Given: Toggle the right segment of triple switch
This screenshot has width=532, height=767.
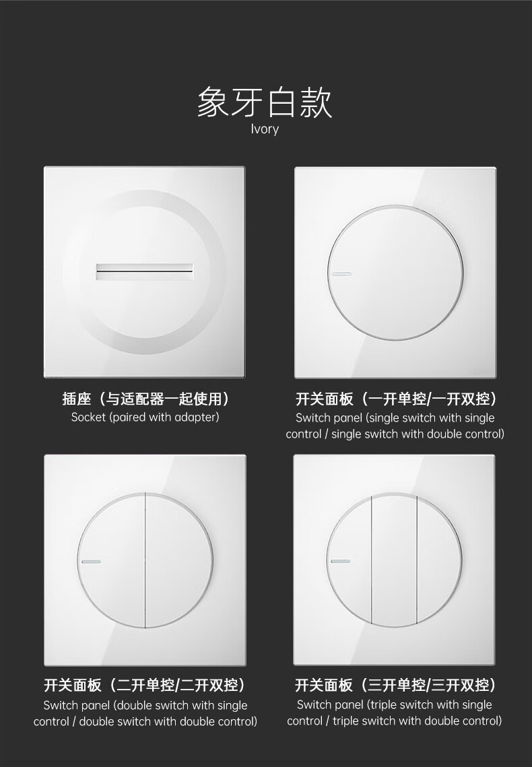Looking at the screenshot, I should pos(439,560).
